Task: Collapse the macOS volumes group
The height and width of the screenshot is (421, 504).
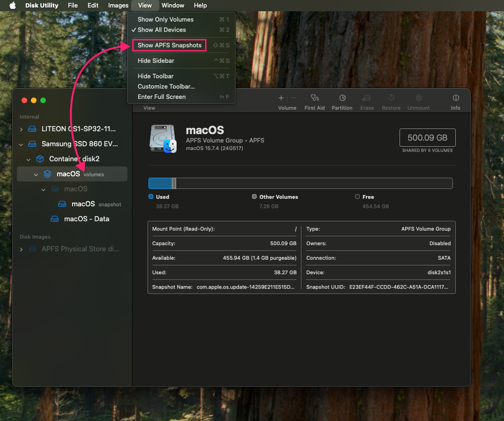Action: (x=36, y=175)
